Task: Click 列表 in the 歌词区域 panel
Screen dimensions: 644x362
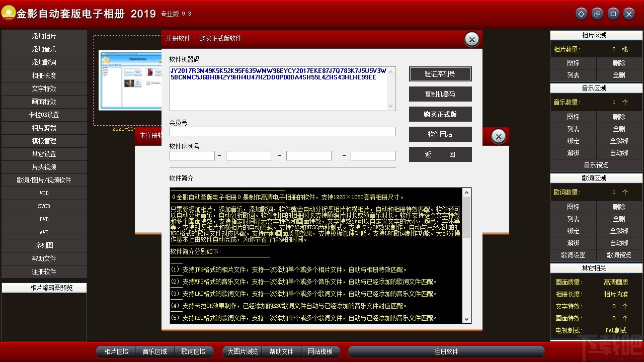Action: click(574, 219)
